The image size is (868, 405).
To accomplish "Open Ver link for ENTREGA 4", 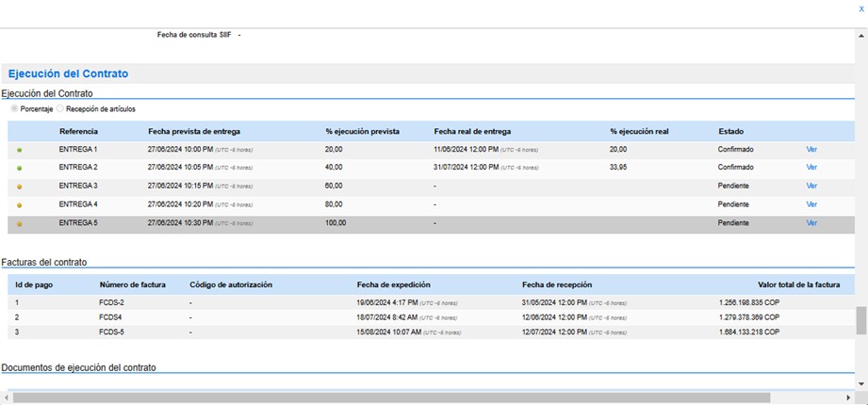I will pos(811,203).
